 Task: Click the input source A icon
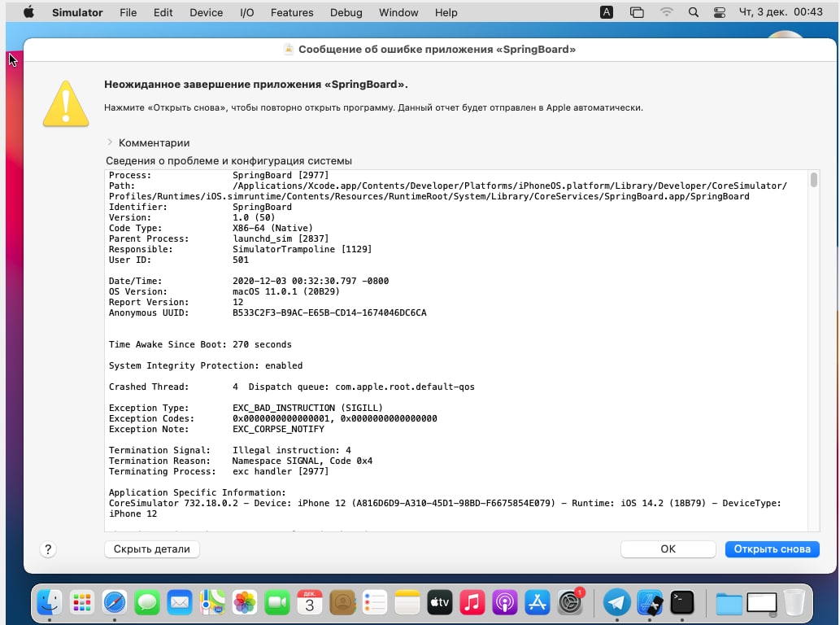coord(606,12)
